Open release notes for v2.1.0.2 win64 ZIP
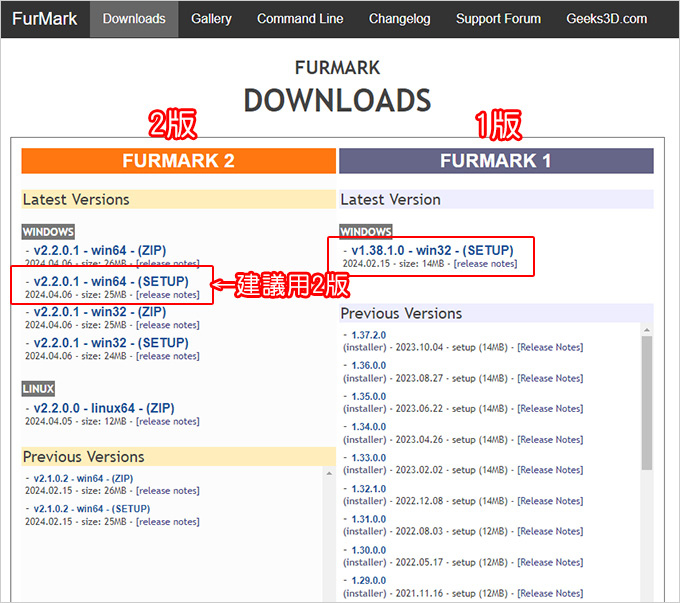Image resolution: width=680 pixels, height=603 pixels. point(168,491)
